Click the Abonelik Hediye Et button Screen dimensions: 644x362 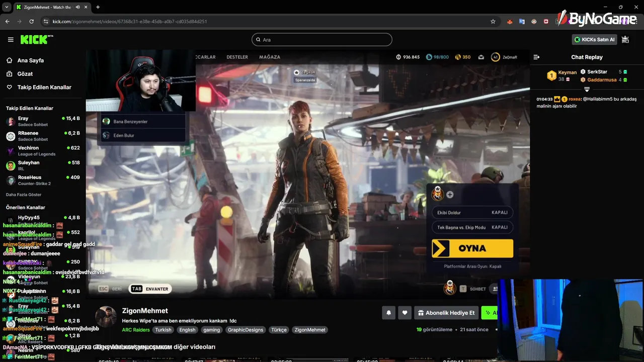[x=446, y=313]
